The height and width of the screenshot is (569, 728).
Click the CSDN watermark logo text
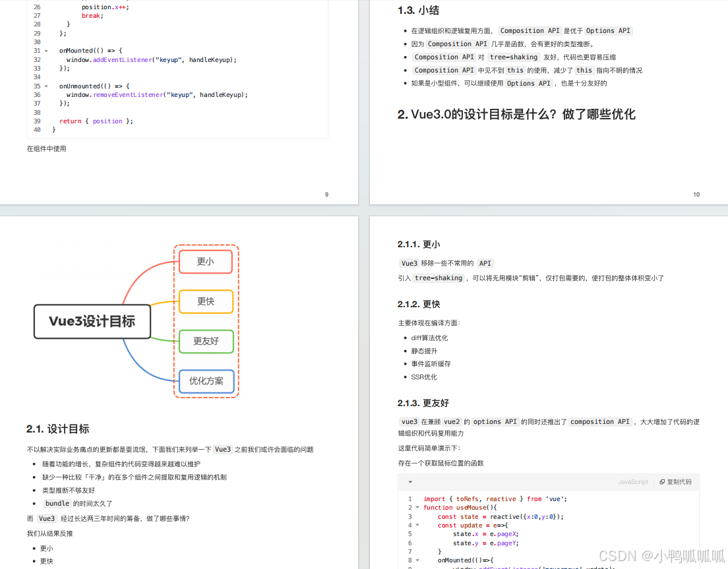620,556
